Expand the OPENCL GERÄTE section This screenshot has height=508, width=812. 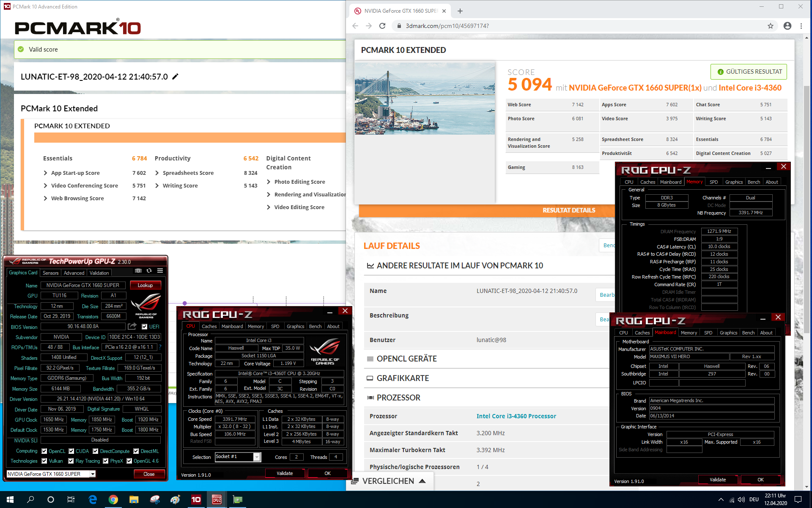401,359
